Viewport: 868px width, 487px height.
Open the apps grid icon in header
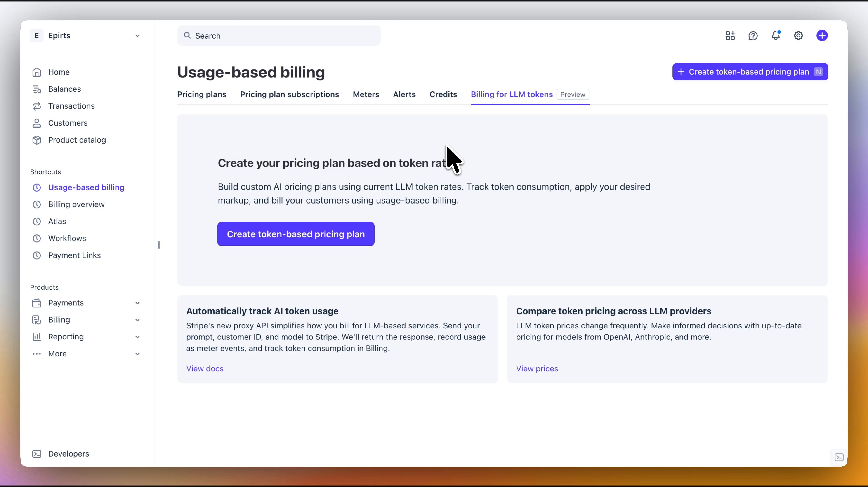(730, 36)
